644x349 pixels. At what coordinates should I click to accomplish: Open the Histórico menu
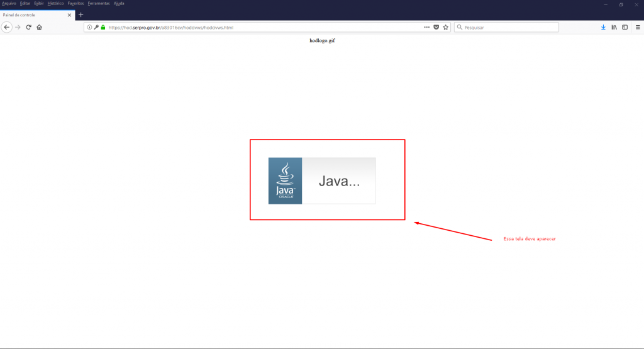pos(55,4)
